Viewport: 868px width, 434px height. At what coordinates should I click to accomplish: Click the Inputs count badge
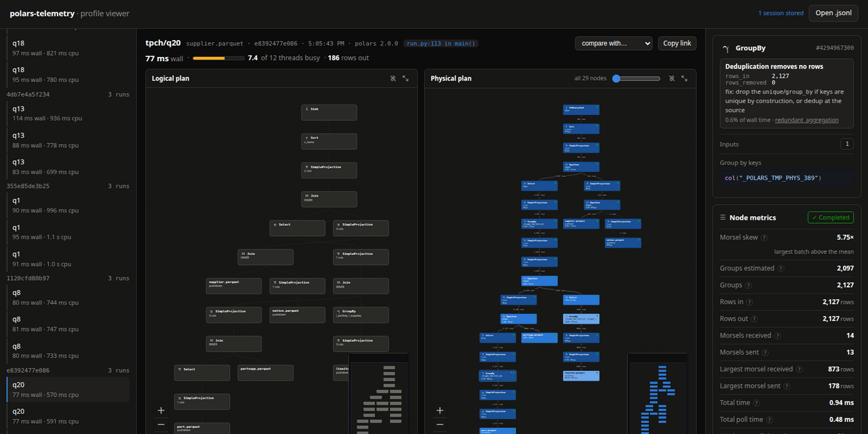pos(846,144)
